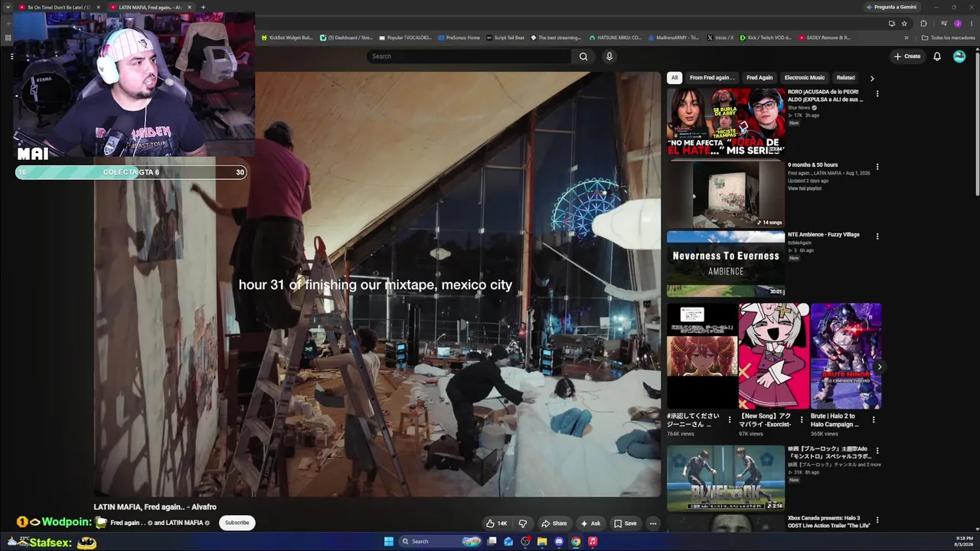
Task: Open the Fred again.. channel link
Action: coord(128,523)
